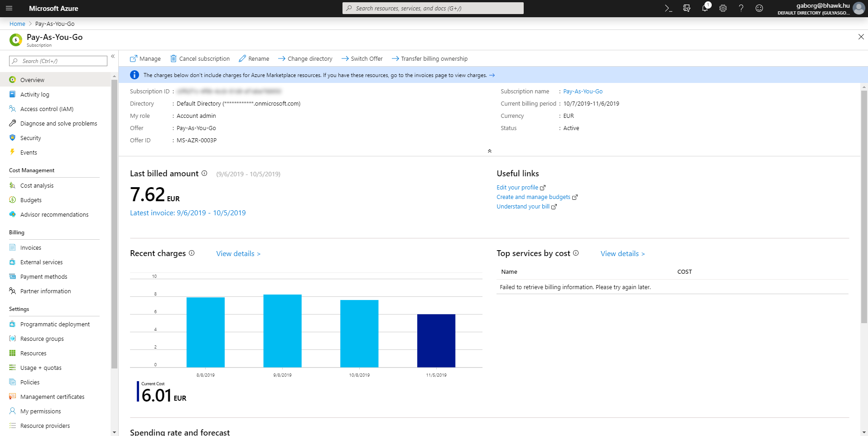The width and height of the screenshot is (868, 436).
Task: Click the sidebar Search (Ctrl+/) field
Action: coord(58,61)
